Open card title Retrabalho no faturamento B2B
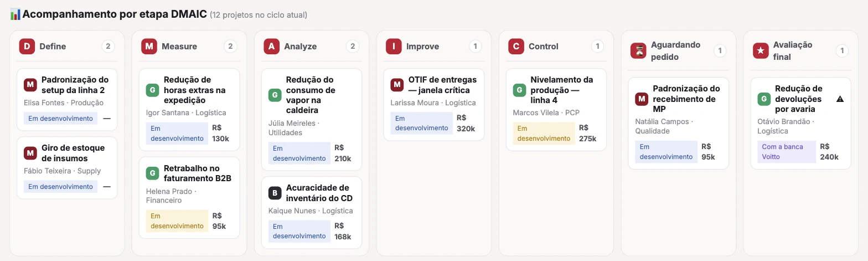Image resolution: width=868 pixels, height=261 pixels. point(198,173)
